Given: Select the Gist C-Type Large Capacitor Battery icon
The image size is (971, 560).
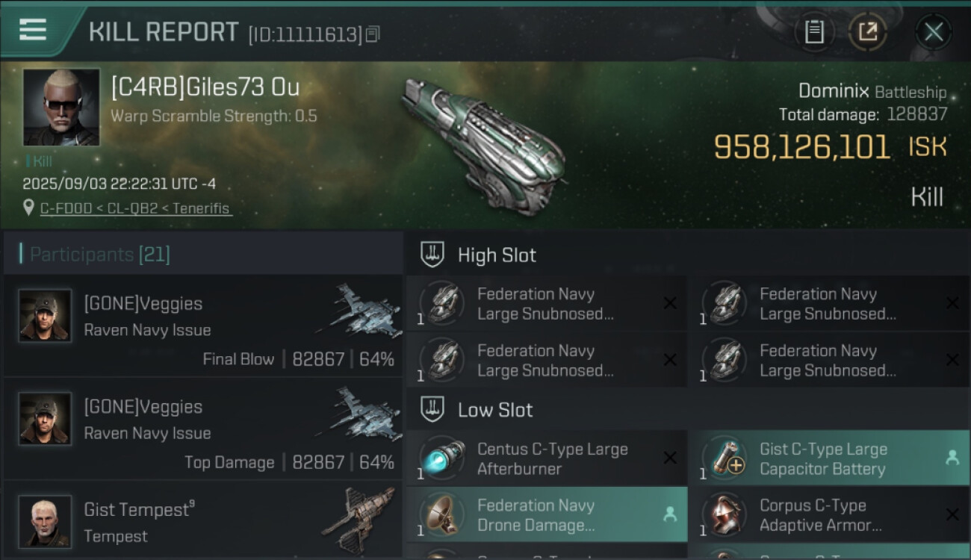Looking at the screenshot, I should [724, 458].
